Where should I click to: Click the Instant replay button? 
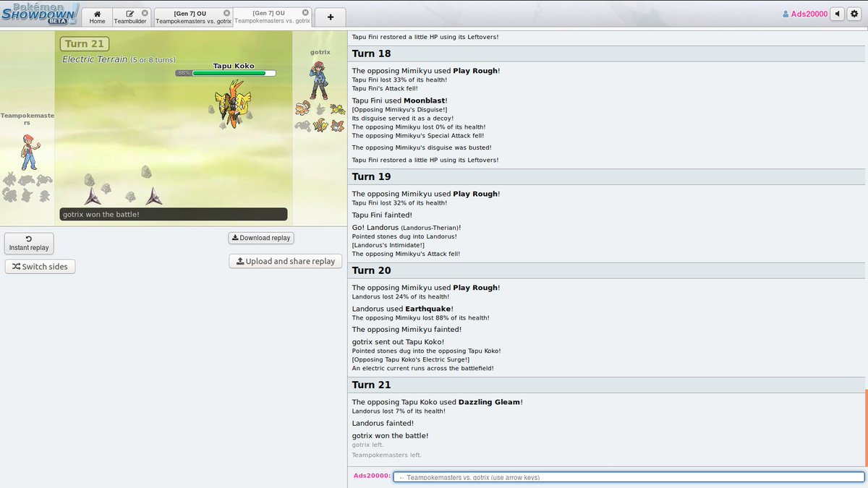[29, 243]
